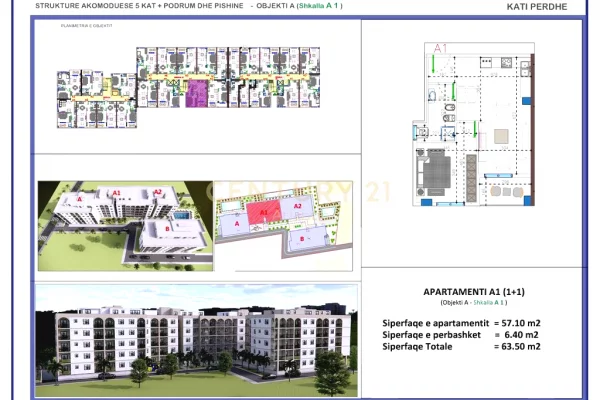
Task: Click the A2 label on site plan
Action: 297,206
